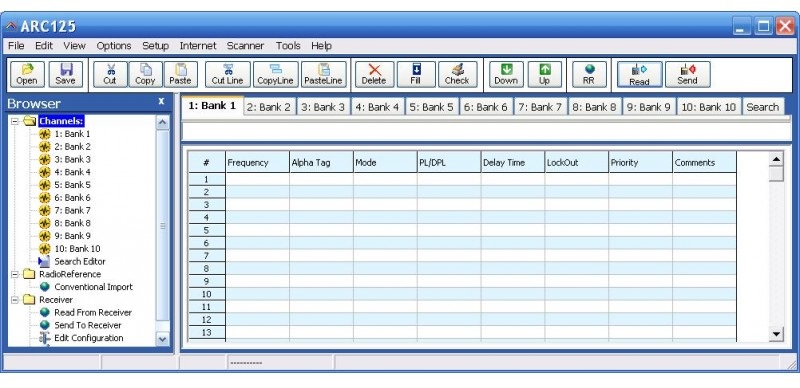Run the Check tool
800x388 pixels.
click(457, 75)
